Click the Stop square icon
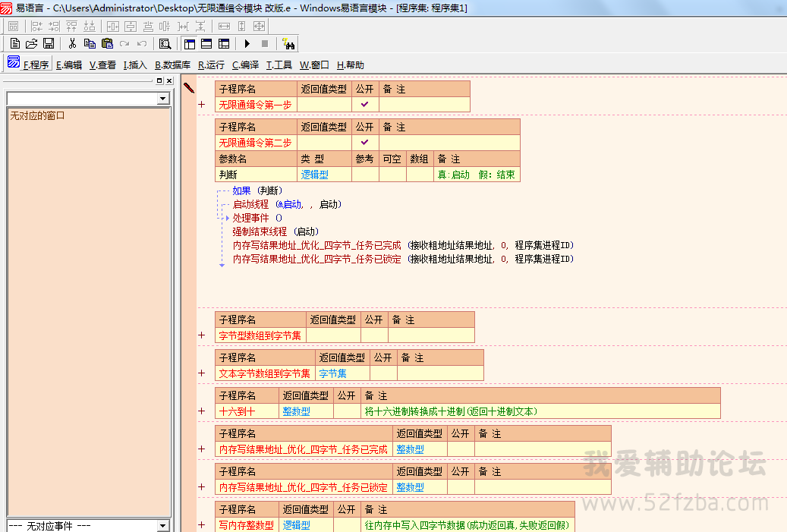The width and height of the screenshot is (787, 532). click(x=265, y=44)
